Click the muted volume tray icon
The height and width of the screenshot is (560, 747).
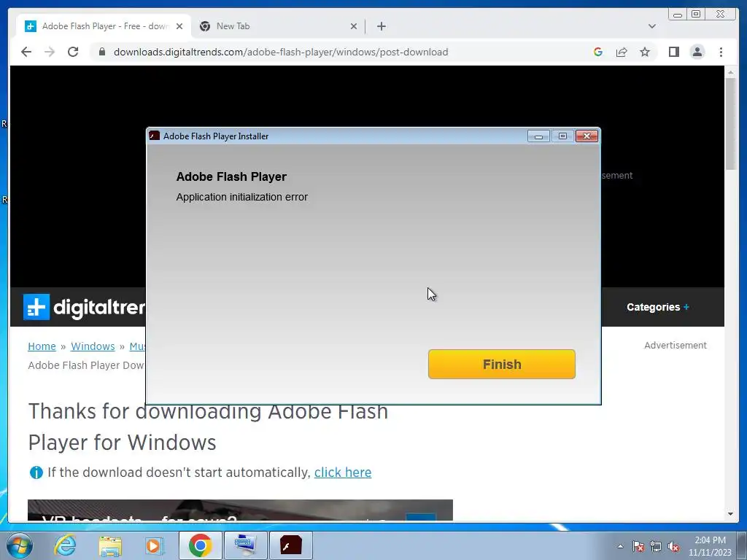pyautogui.click(x=673, y=546)
